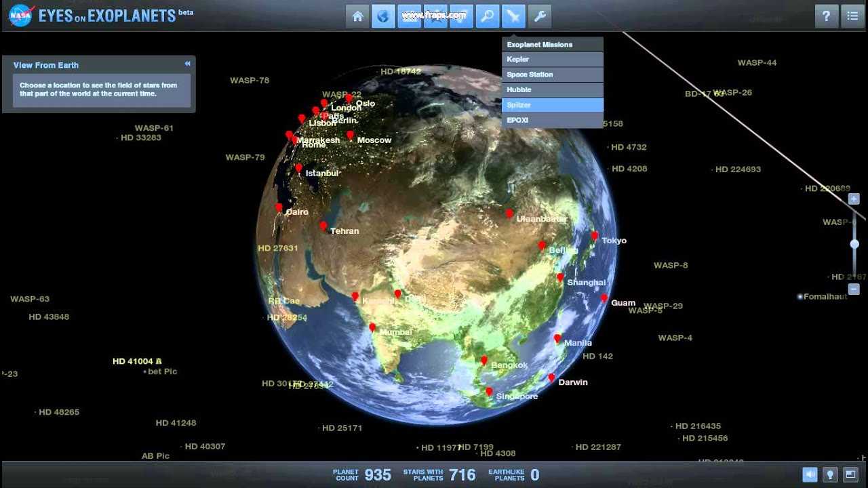Click the Oslo location pin
The image size is (868, 488).
pos(349,98)
